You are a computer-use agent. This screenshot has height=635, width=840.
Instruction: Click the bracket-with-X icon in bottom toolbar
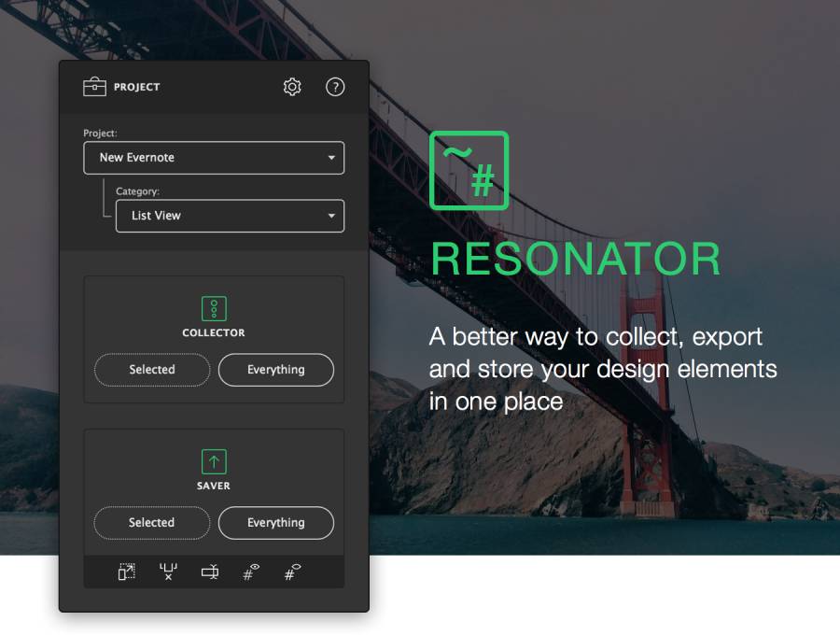click(168, 571)
